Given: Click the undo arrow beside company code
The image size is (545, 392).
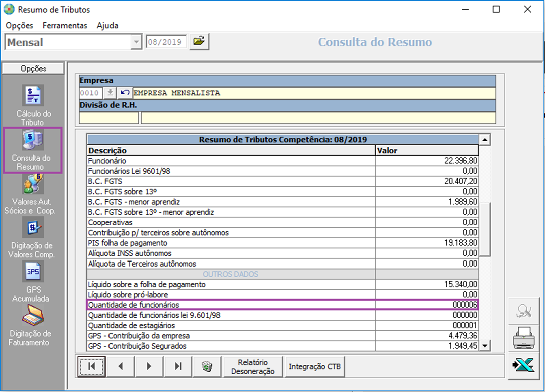Looking at the screenshot, I should point(125,93).
